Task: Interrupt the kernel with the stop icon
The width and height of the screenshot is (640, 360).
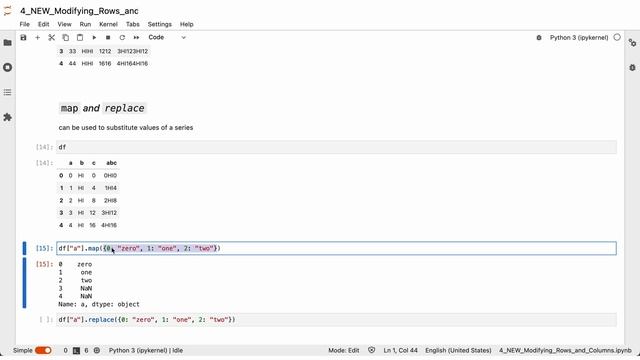Action: (x=108, y=38)
